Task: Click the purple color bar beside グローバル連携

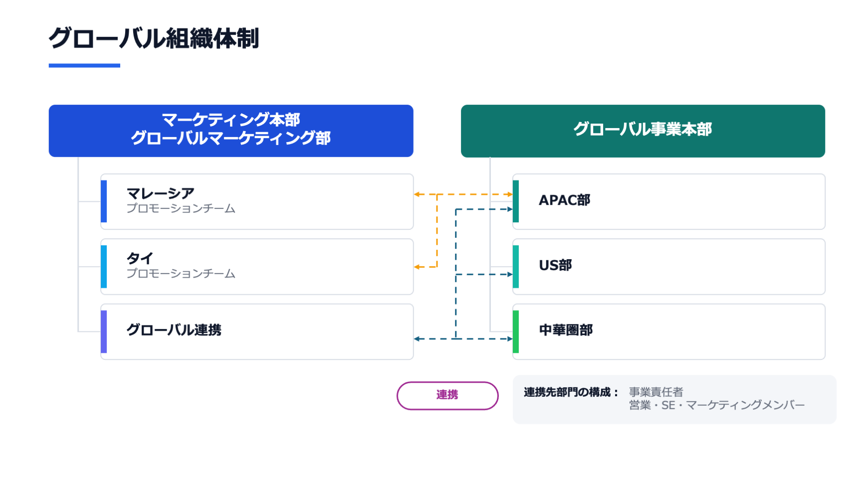Action: (104, 331)
